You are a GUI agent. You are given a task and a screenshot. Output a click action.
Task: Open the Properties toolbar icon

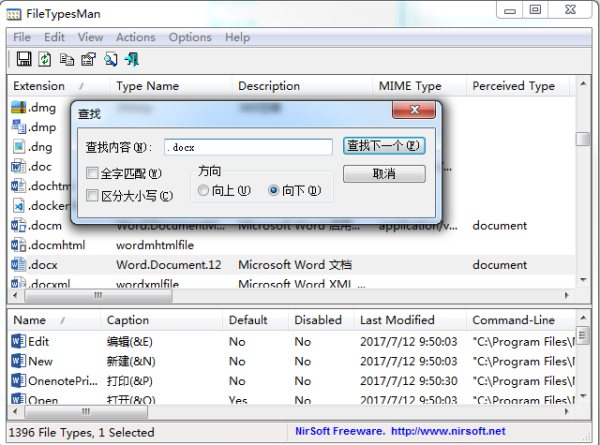88,59
